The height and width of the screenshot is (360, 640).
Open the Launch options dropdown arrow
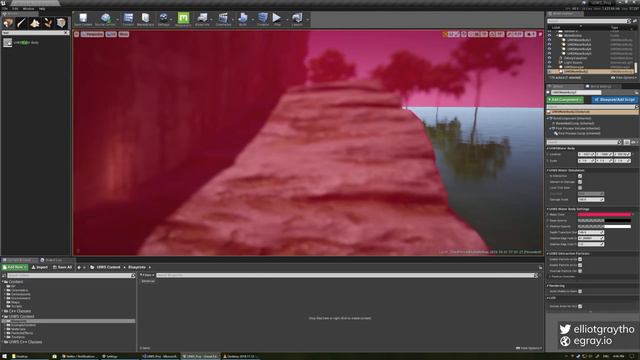[x=307, y=20]
